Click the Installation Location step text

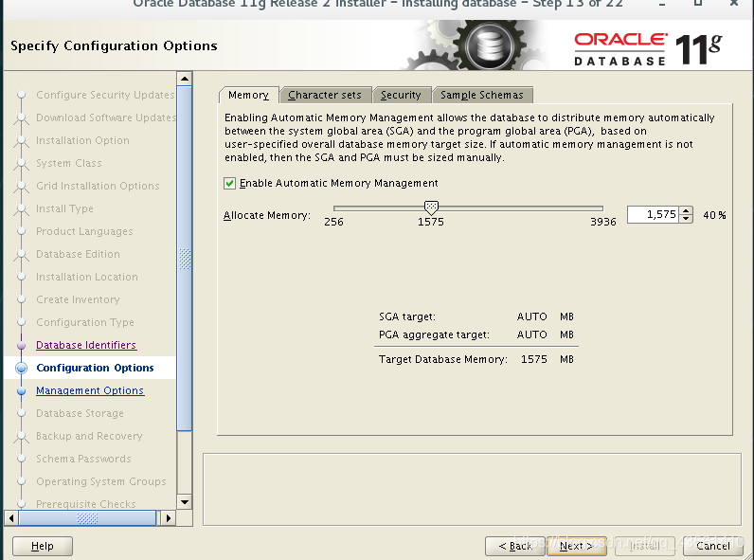click(x=86, y=277)
